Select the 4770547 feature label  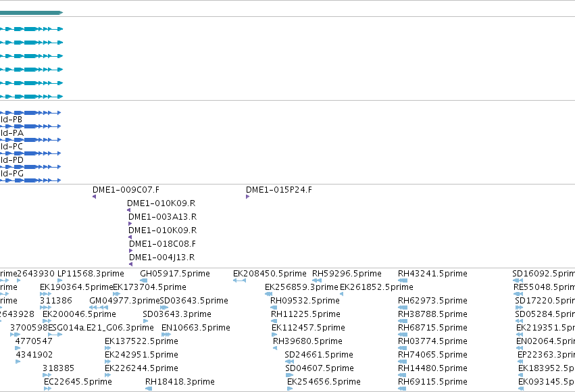[34, 341]
